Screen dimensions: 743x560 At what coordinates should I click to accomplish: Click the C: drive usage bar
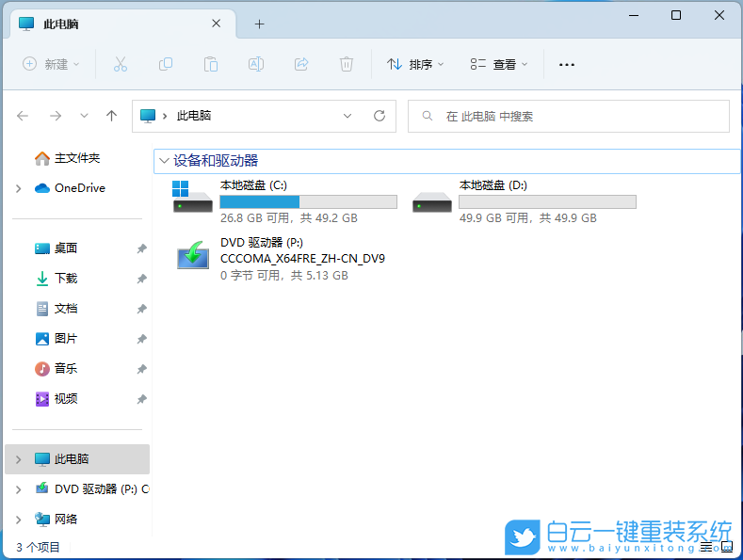tap(309, 202)
